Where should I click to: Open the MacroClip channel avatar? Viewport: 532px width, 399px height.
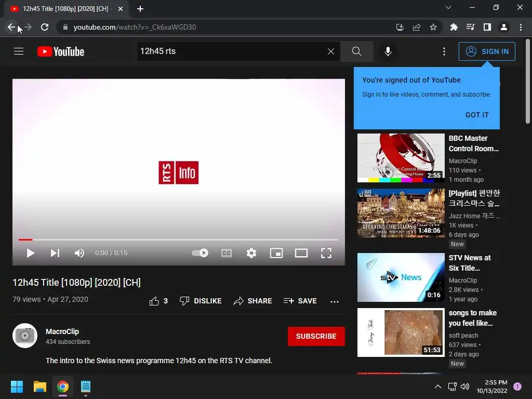(x=25, y=336)
